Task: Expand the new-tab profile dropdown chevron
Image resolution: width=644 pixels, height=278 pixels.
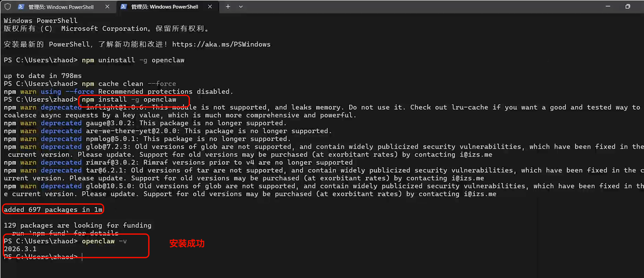Action: tap(241, 7)
